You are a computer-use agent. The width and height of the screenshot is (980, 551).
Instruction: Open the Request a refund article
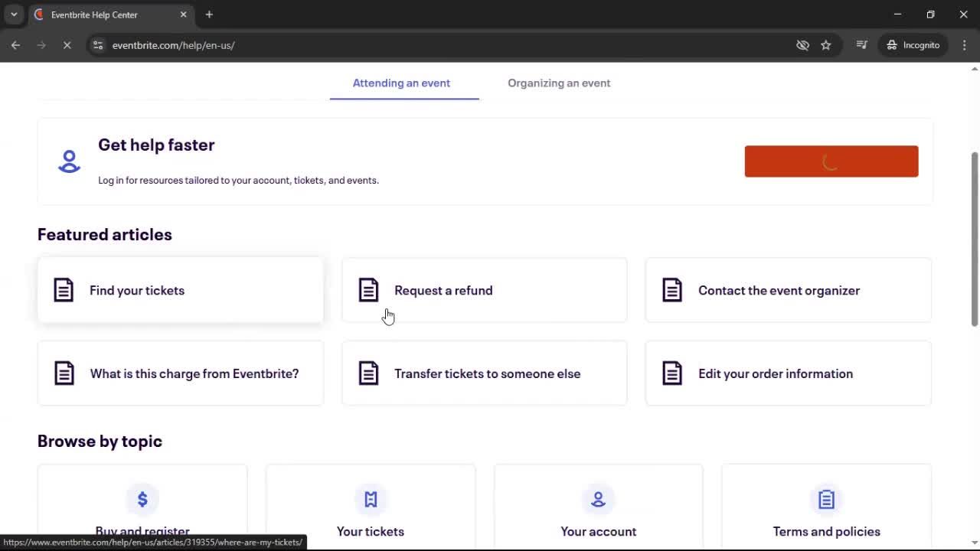[x=485, y=290]
